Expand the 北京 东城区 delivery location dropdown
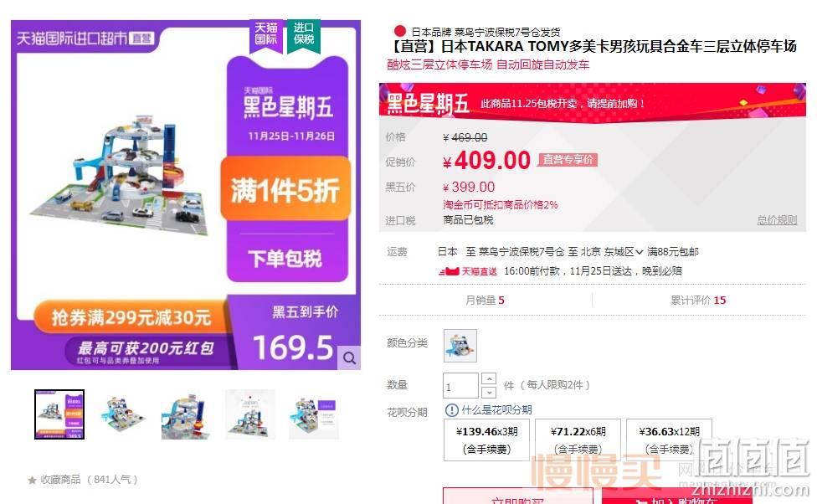 click(x=612, y=252)
